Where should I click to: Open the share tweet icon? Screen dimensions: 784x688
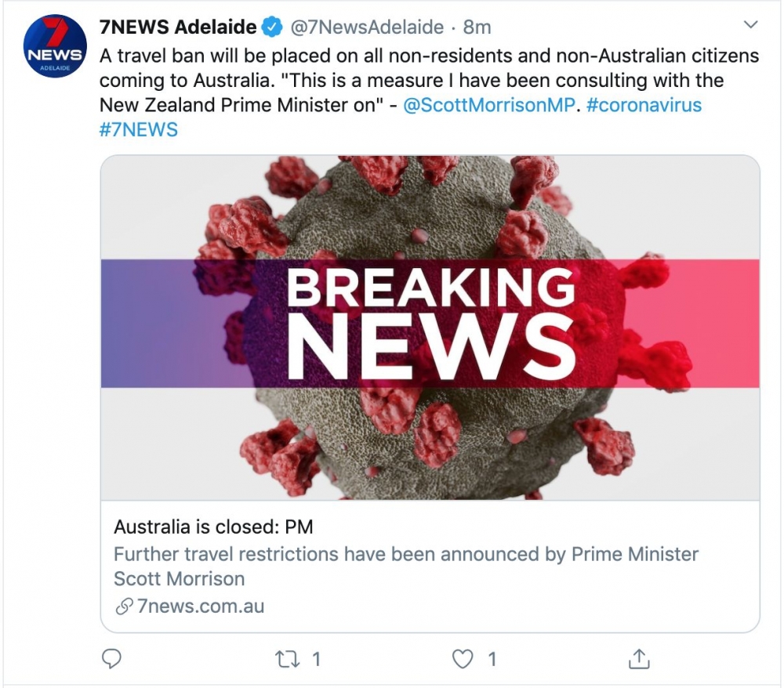pyautogui.click(x=640, y=659)
